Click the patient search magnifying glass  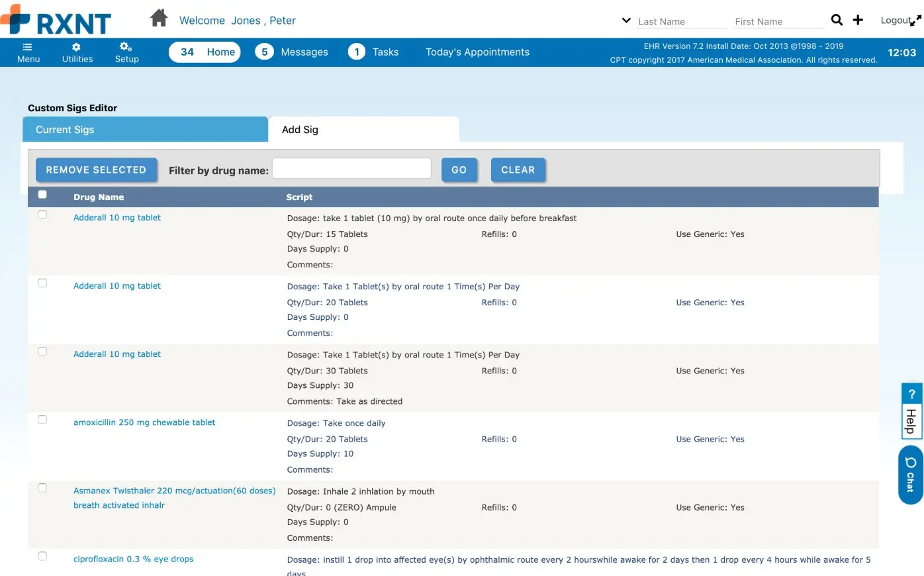coord(836,20)
